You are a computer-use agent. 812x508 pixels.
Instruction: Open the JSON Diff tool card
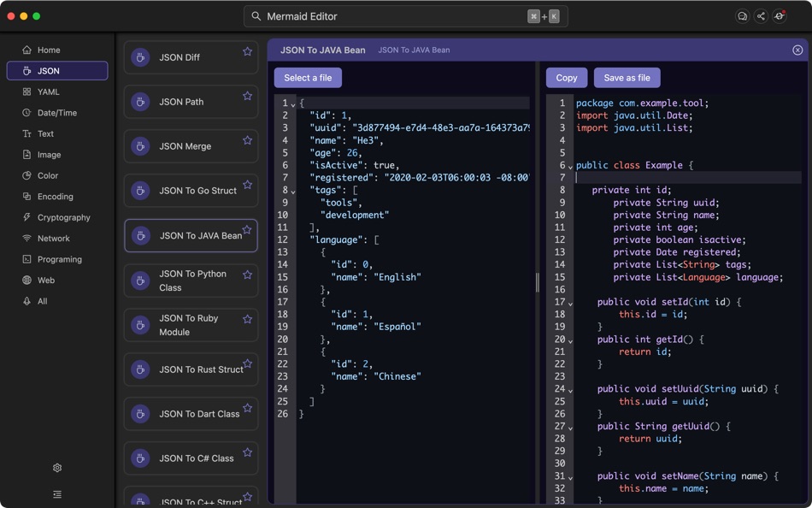click(x=191, y=57)
